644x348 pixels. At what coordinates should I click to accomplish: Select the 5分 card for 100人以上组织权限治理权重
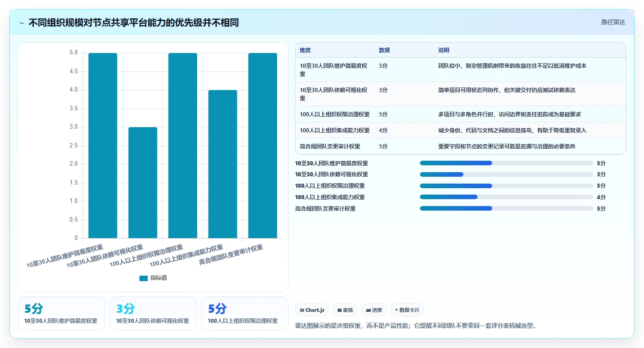pos(245,313)
